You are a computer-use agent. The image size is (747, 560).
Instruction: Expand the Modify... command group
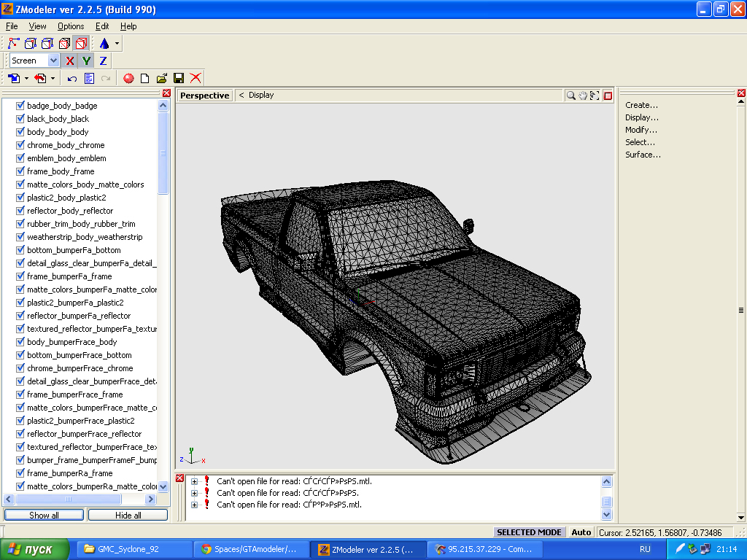[x=640, y=130]
